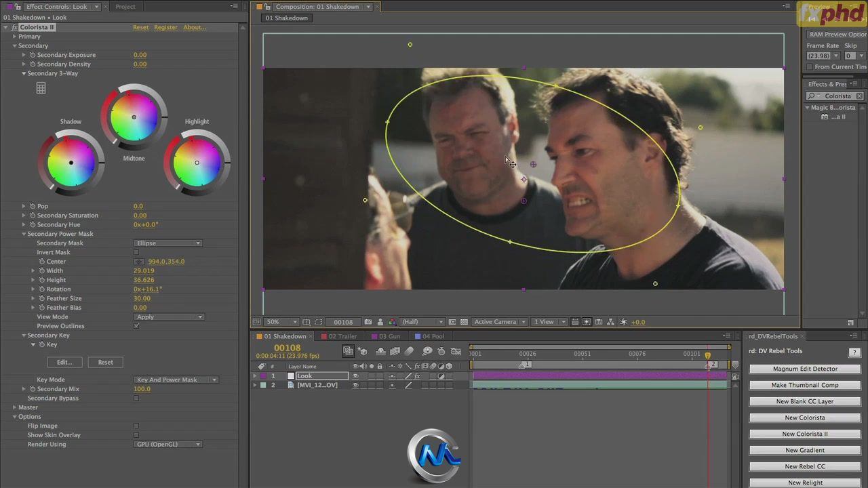This screenshot has height=488, width=868.
Task: Click the center of the Midtone color wheel
Action: pyautogui.click(x=134, y=117)
